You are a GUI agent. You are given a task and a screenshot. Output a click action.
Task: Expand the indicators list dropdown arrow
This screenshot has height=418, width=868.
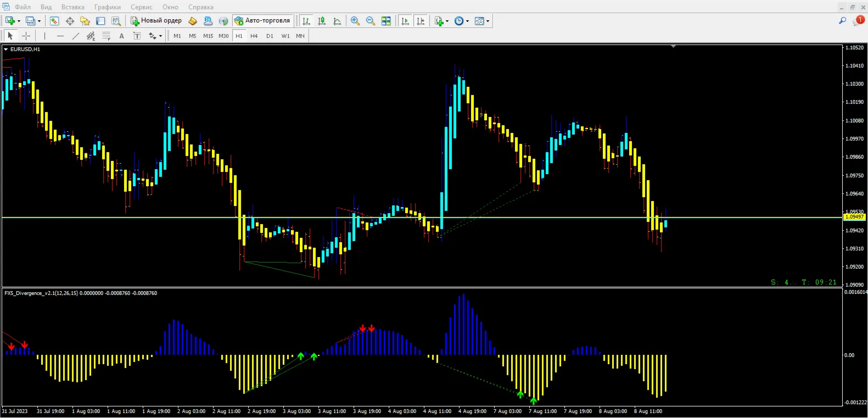tap(447, 21)
